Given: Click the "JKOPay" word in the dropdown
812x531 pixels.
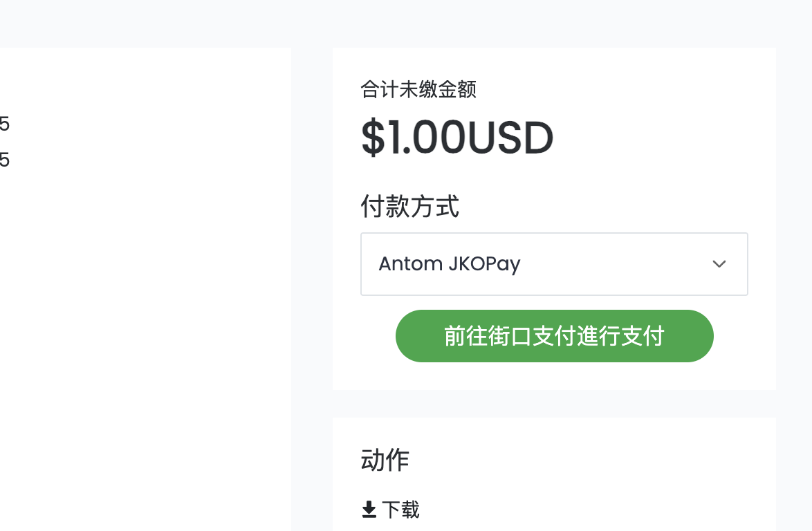Looking at the screenshot, I should [484, 264].
